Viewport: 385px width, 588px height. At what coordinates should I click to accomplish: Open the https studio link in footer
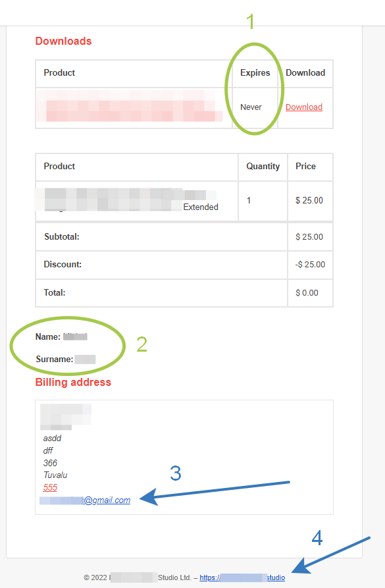click(242, 577)
